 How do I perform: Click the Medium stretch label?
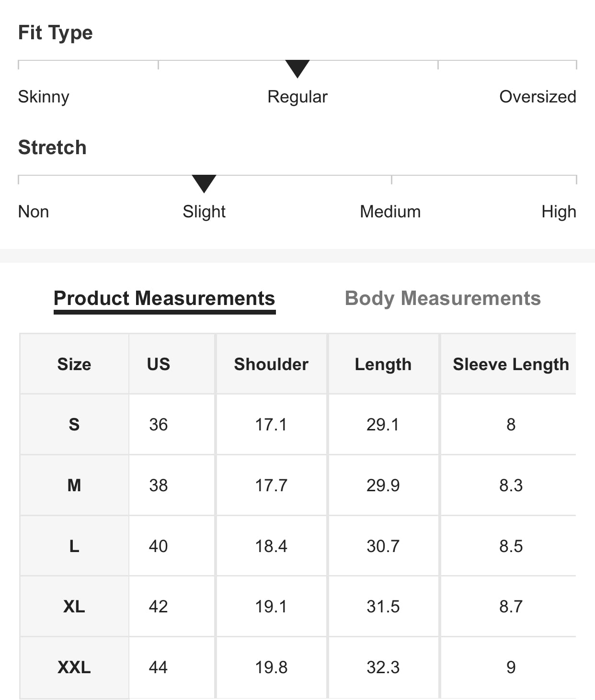[x=390, y=212]
